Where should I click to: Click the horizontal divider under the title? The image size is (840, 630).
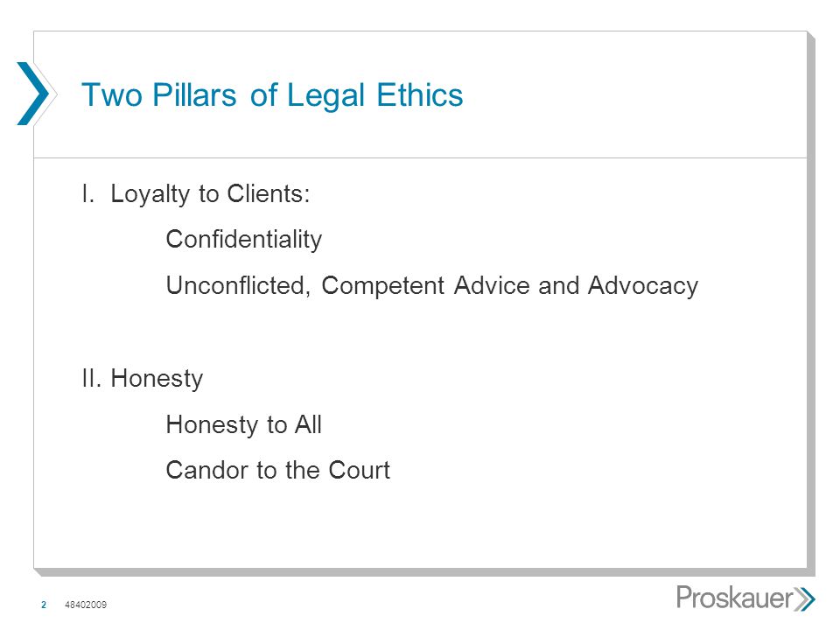pyautogui.click(x=421, y=158)
